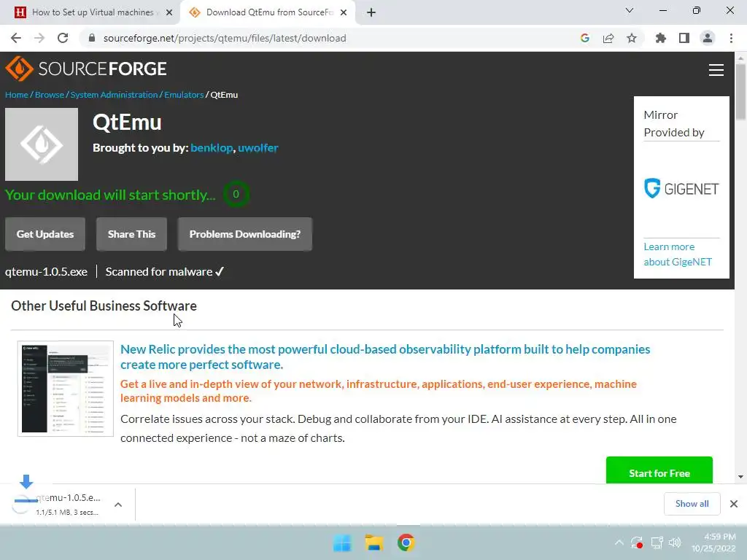Click 'Other Useful Business Software' heading
The width and height of the screenshot is (747, 560).
coord(104,306)
